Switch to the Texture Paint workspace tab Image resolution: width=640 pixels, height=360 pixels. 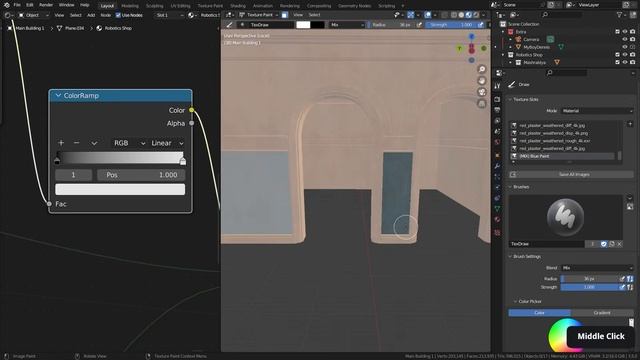pos(210,6)
